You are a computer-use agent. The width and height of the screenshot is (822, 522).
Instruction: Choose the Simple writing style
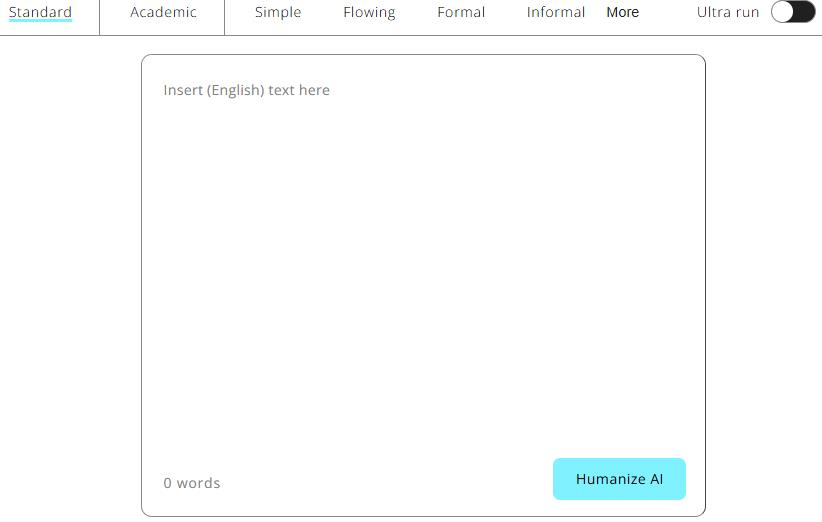click(x=278, y=13)
